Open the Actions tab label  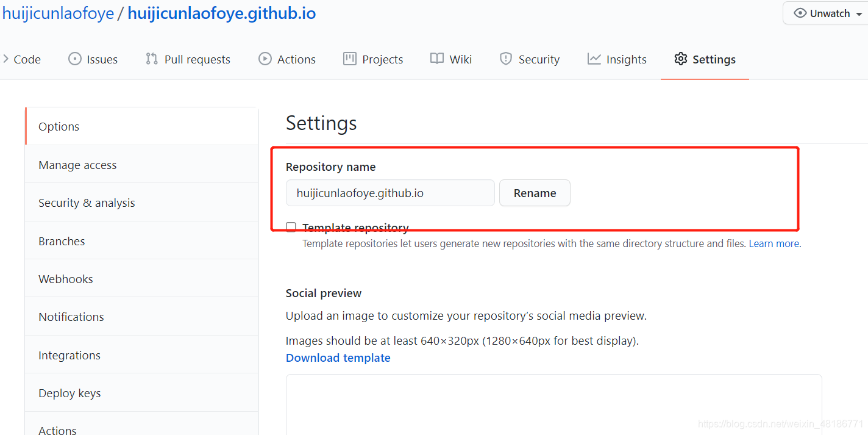coord(296,59)
